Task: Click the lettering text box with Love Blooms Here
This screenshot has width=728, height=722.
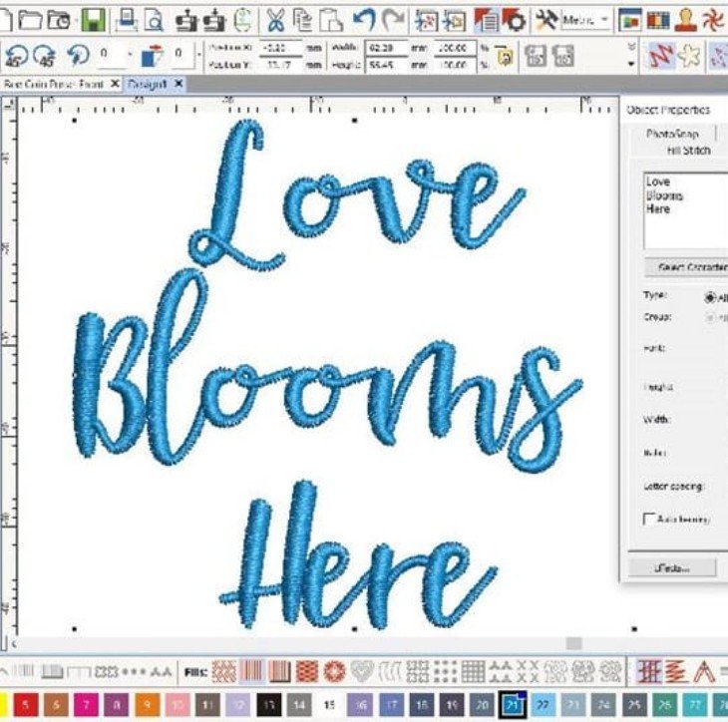Action: [686, 210]
